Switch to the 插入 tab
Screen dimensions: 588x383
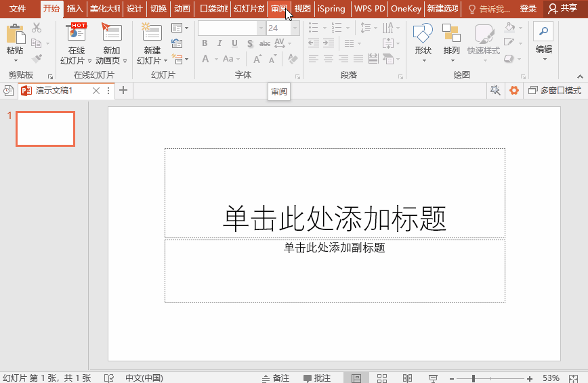(75, 9)
